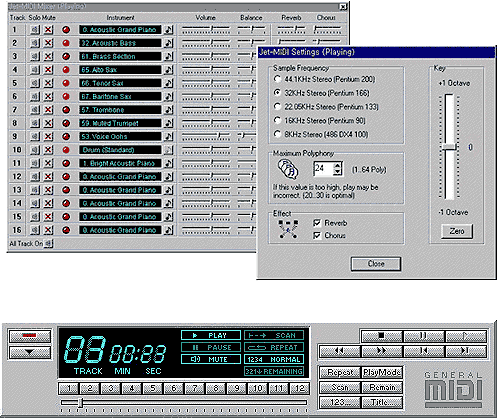Click the 123... button
The height and width of the screenshot is (420, 500).
click(x=340, y=402)
